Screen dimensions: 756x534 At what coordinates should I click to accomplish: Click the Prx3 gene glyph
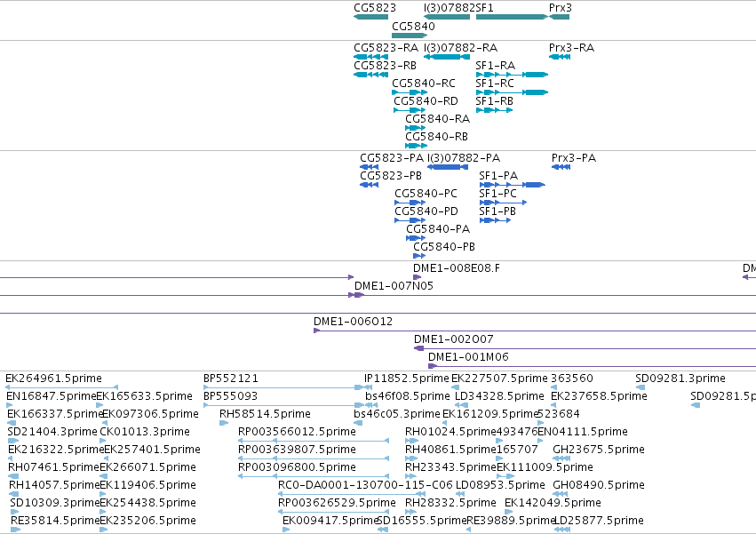click(560, 17)
